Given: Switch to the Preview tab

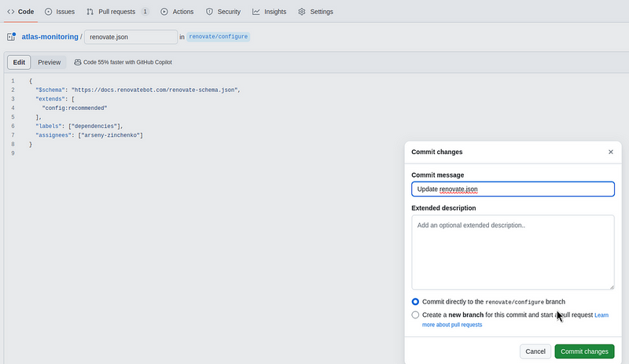Looking at the screenshot, I should coord(50,62).
